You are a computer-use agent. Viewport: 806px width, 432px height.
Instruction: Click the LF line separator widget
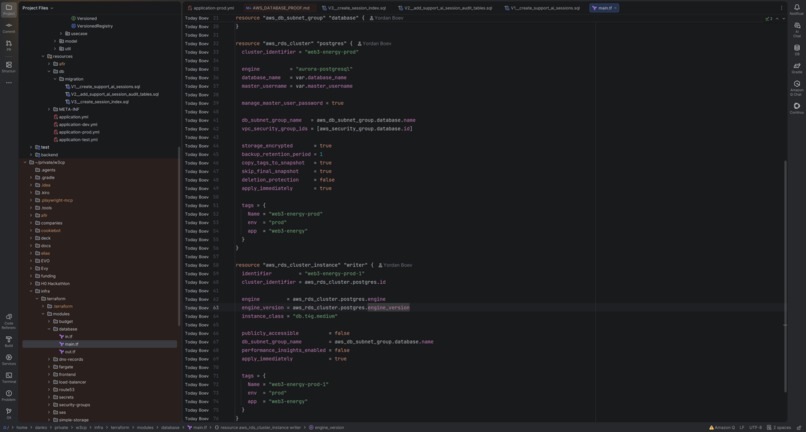(742, 427)
